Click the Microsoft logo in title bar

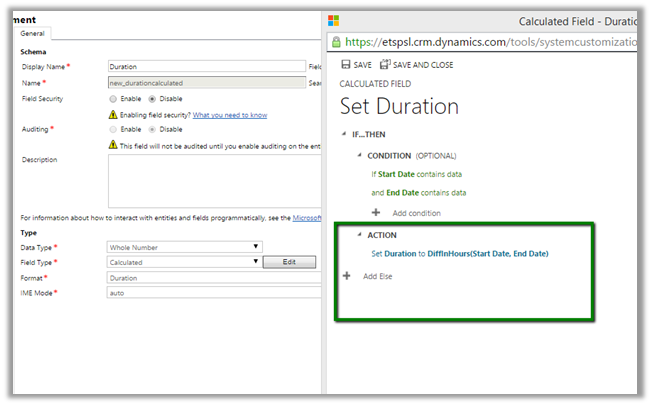click(334, 20)
